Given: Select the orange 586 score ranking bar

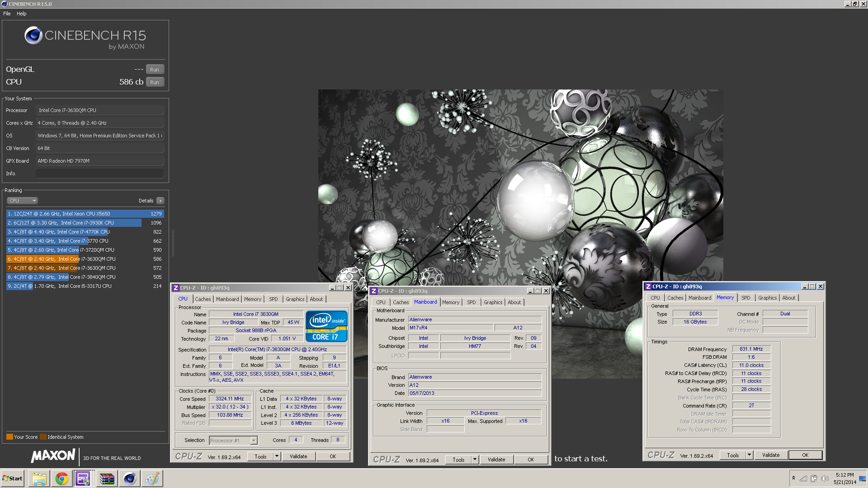Looking at the screenshot, I should (85, 259).
